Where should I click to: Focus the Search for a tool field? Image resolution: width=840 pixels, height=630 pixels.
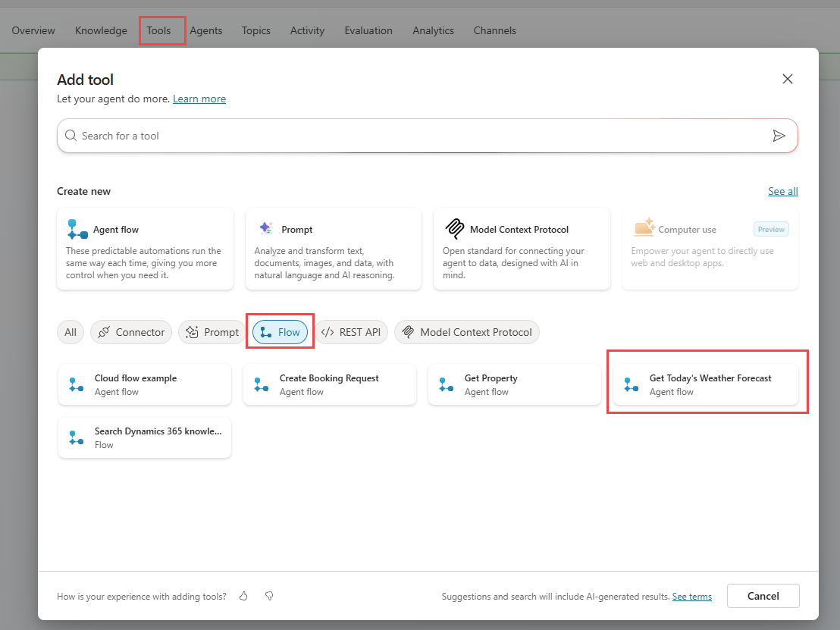[428, 136]
